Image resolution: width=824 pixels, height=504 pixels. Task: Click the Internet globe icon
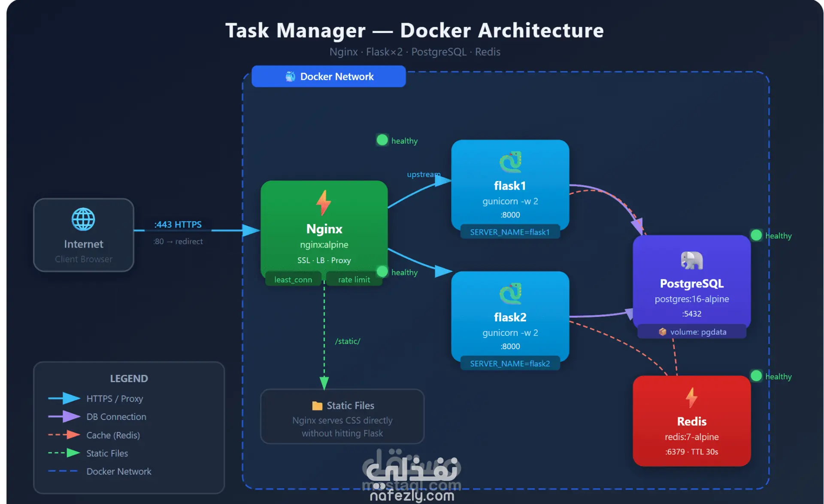coord(83,219)
